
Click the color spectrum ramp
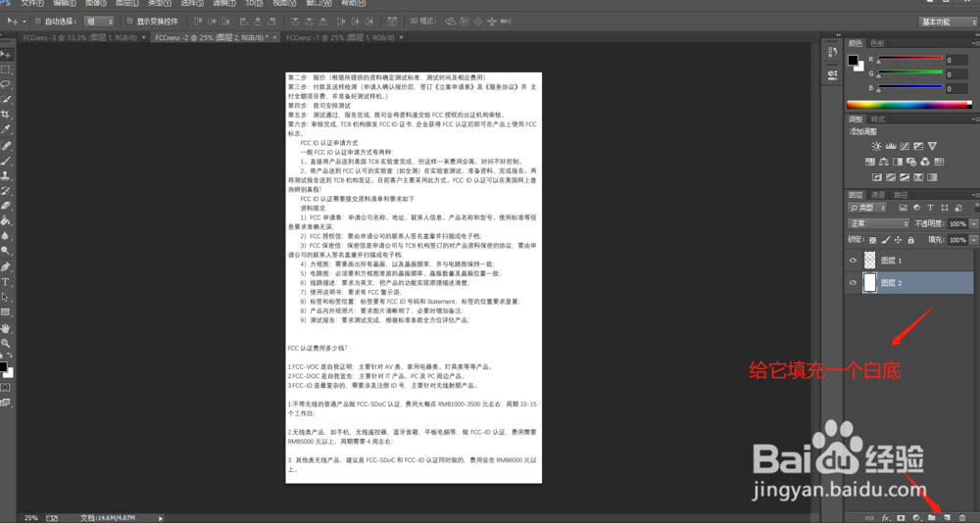coord(908,105)
